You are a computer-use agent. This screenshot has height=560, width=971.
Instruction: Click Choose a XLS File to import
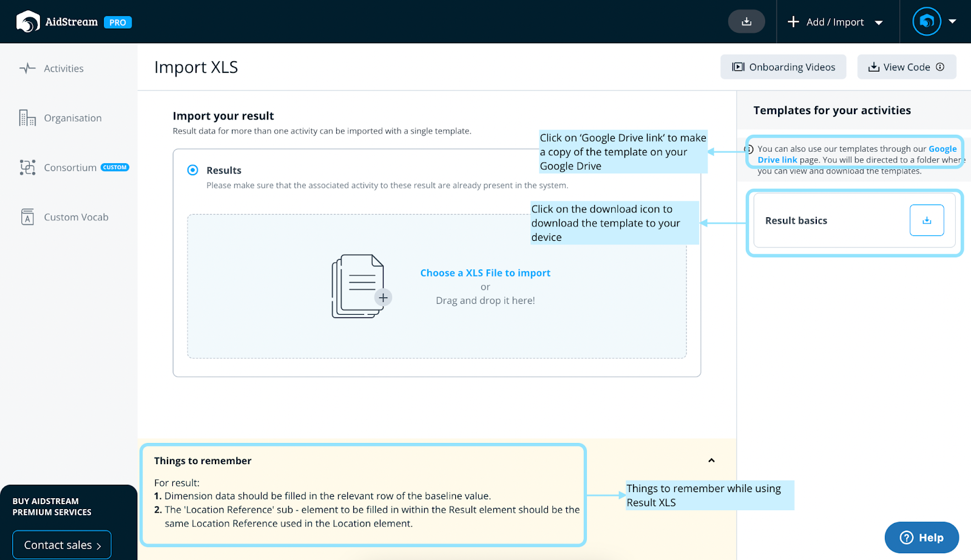(x=485, y=272)
